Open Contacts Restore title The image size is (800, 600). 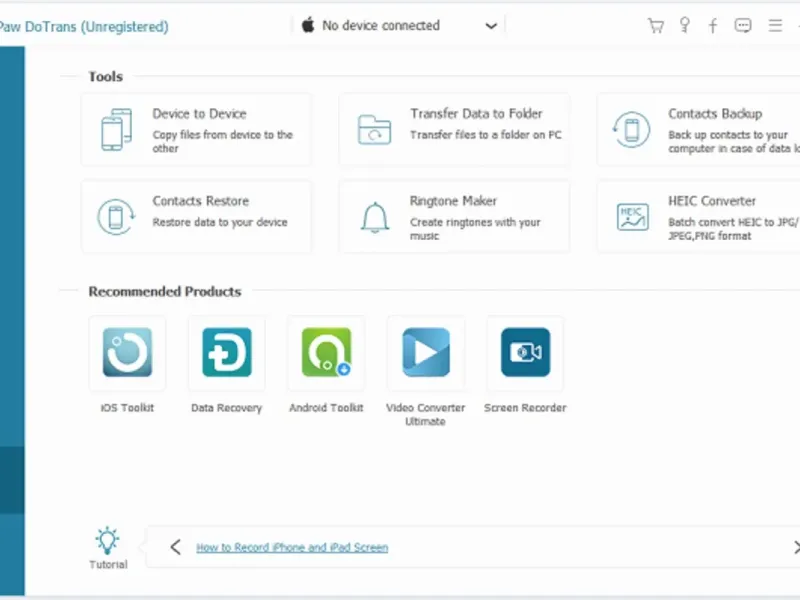tap(201, 201)
